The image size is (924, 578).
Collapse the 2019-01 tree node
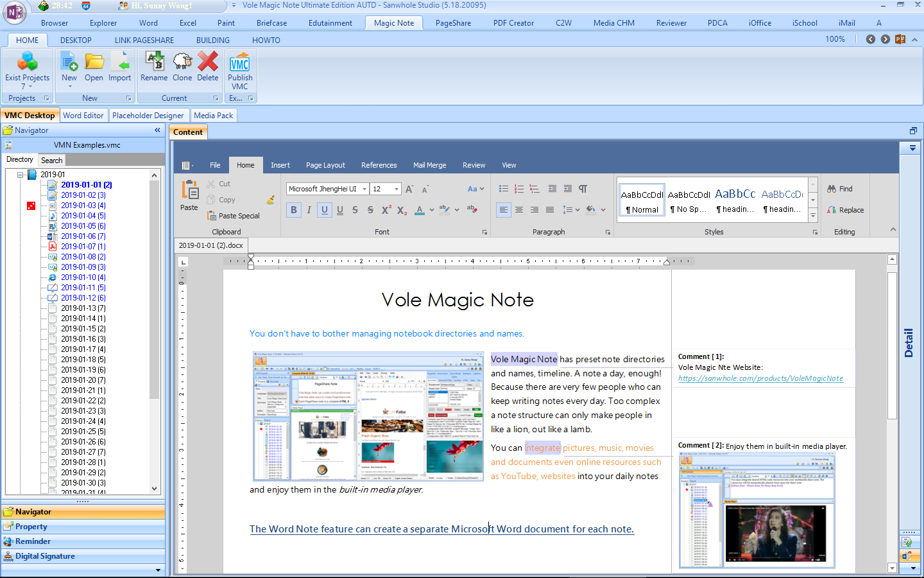click(x=21, y=175)
